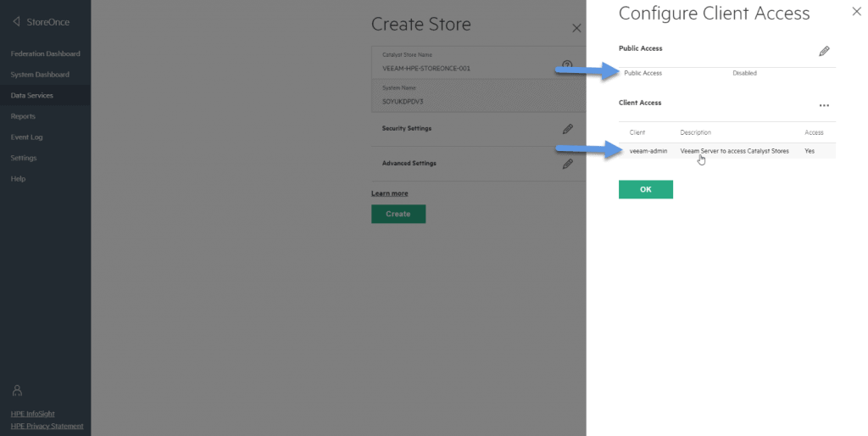
Task: Click the StoreOnce title in sidebar
Action: (x=48, y=22)
